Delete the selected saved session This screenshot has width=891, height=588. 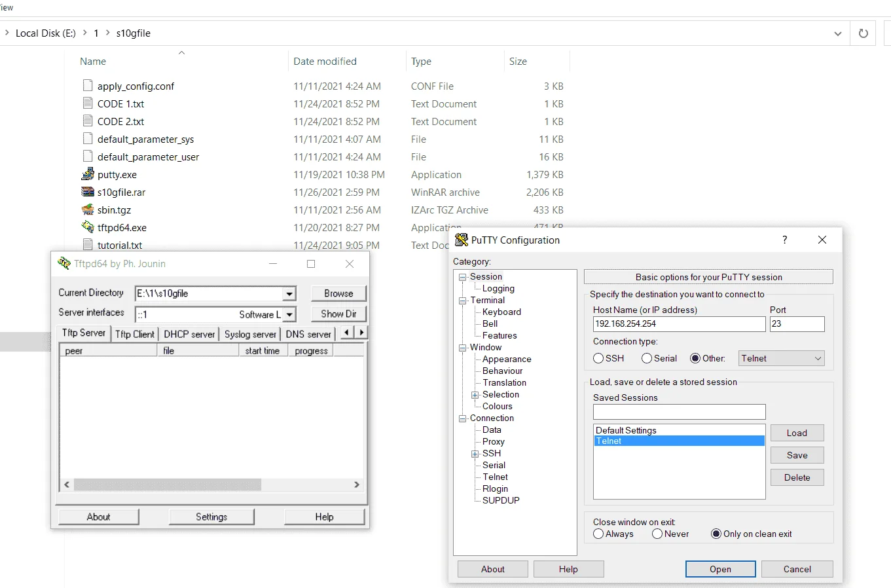[x=797, y=477]
